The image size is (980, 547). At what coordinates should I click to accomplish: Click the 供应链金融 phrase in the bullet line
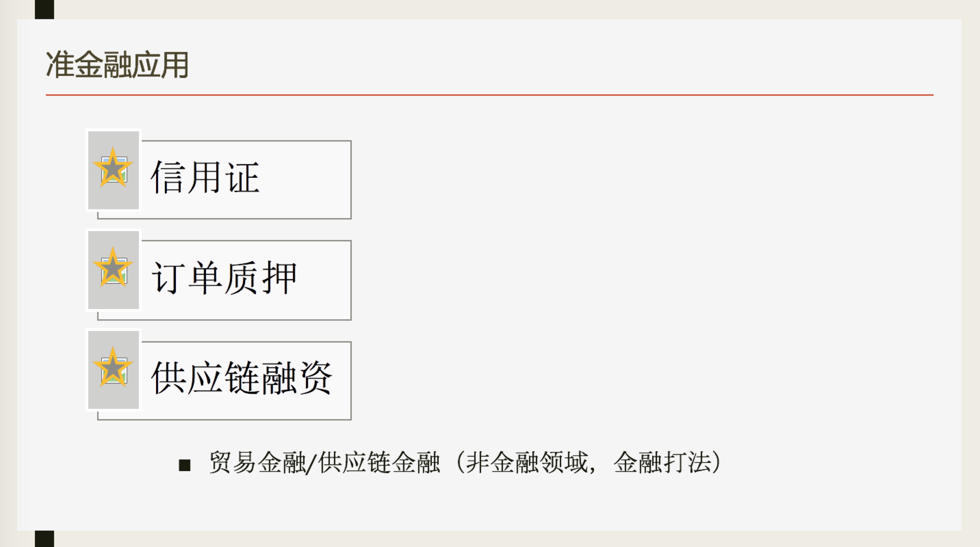379,463
